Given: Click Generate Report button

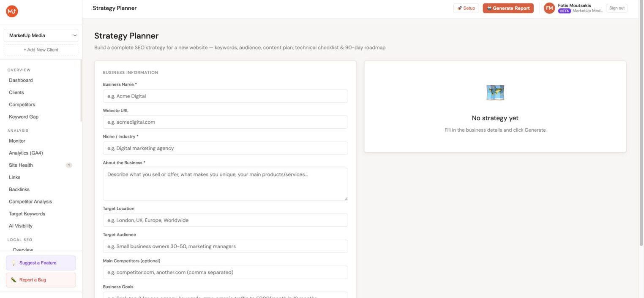Looking at the screenshot, I should click(508, 8).
